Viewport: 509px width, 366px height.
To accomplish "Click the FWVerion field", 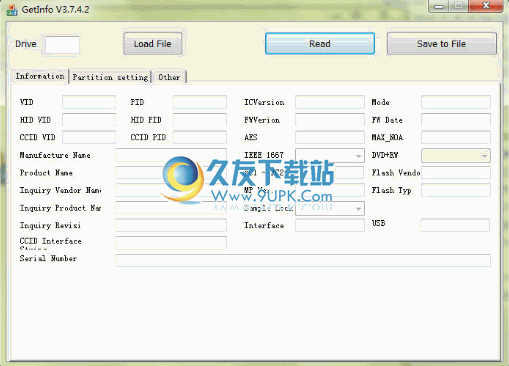I will point(330,120).
